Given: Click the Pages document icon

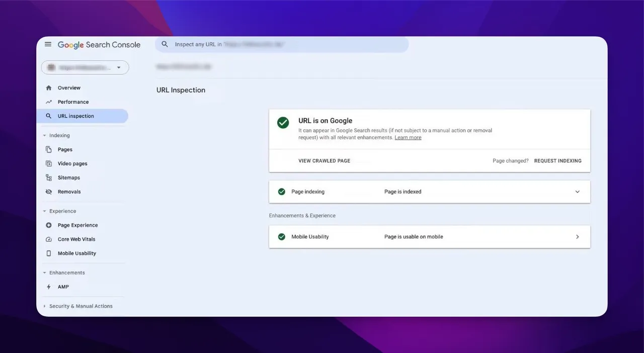Looking at the screenshot, I should [x=49, y=149].
